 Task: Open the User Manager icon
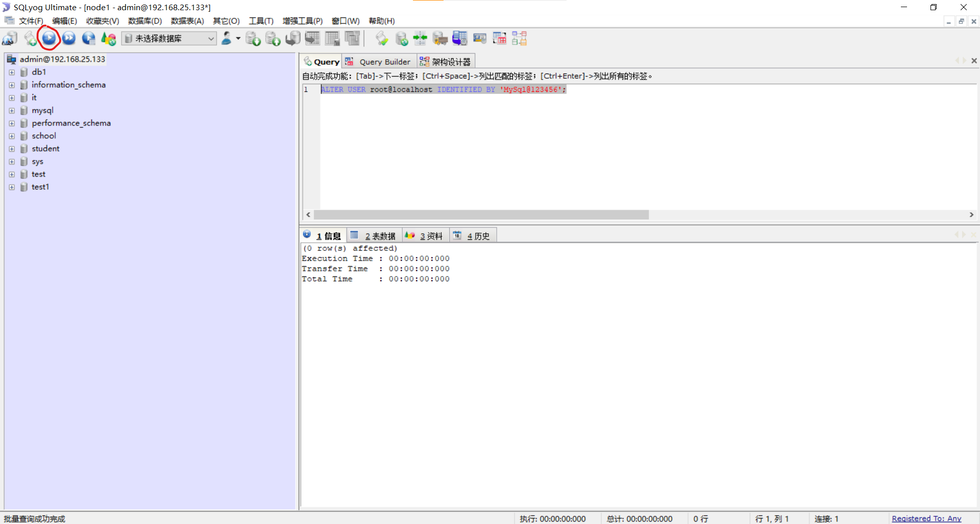pyautogui.click(x=227, y=38)
